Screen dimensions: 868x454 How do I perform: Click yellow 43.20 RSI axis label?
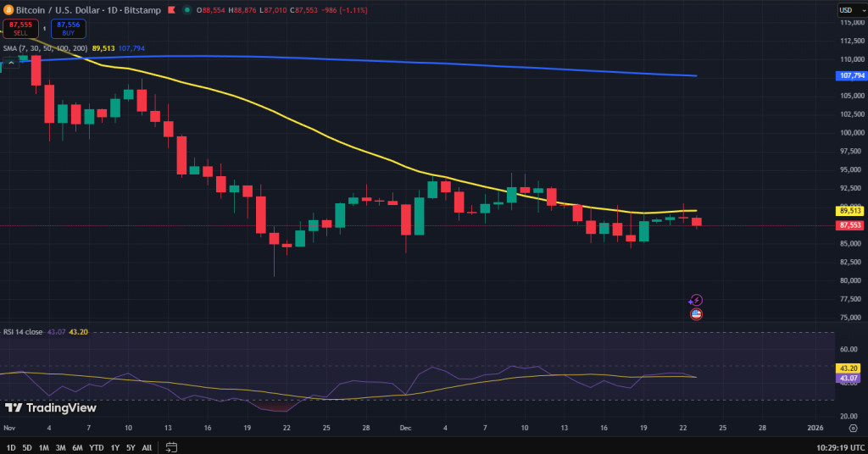[x=848, y=368]
